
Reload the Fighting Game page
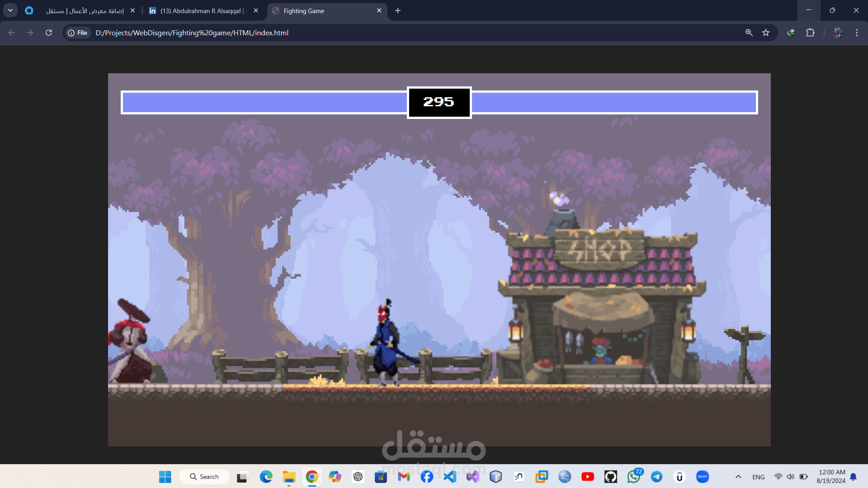click(49, 33)
